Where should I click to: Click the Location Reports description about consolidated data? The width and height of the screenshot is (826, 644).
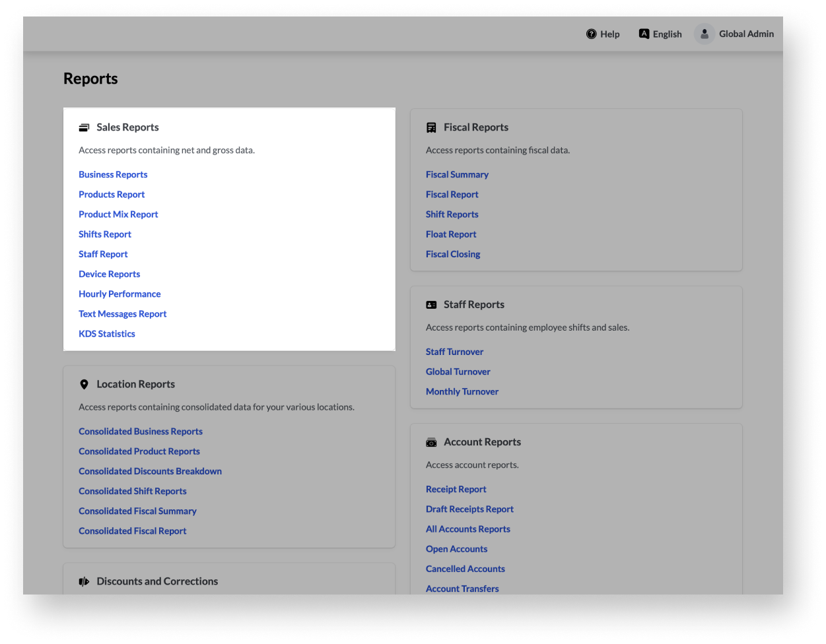217,407
